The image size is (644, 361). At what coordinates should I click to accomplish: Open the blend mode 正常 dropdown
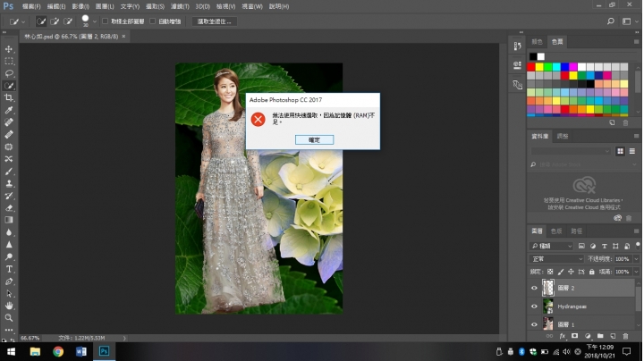[x=556, y=258]
